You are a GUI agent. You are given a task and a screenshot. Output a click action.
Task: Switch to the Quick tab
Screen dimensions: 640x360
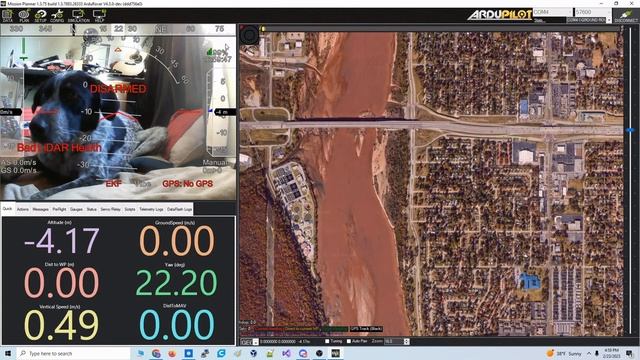[7, 209]
